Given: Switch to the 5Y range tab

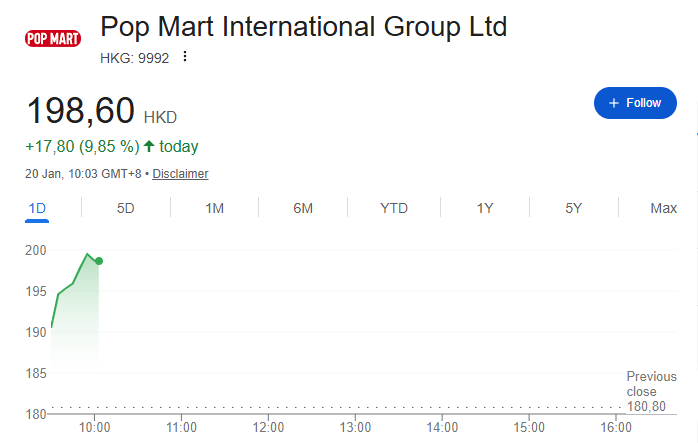Looking at the screenshot, I should click(x=573, y=208).
